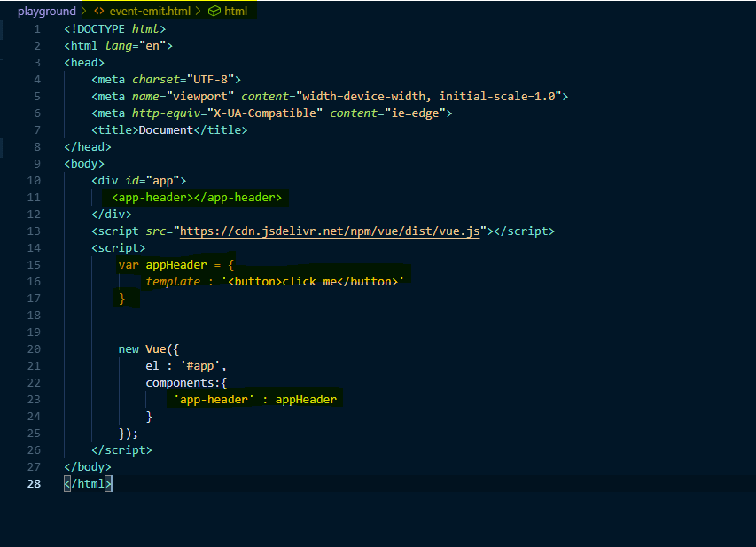Click the closing </body> tag
The height and width of the screenshot is (547, 756).
coord(87,467)
